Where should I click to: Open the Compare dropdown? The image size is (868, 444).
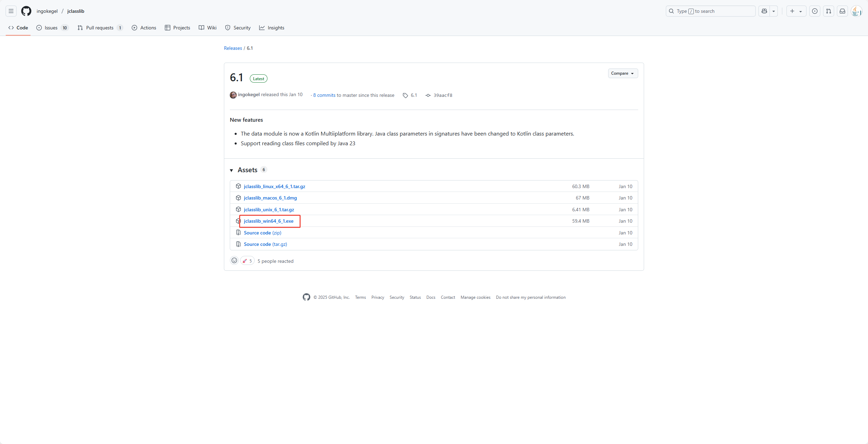(623, 73)
